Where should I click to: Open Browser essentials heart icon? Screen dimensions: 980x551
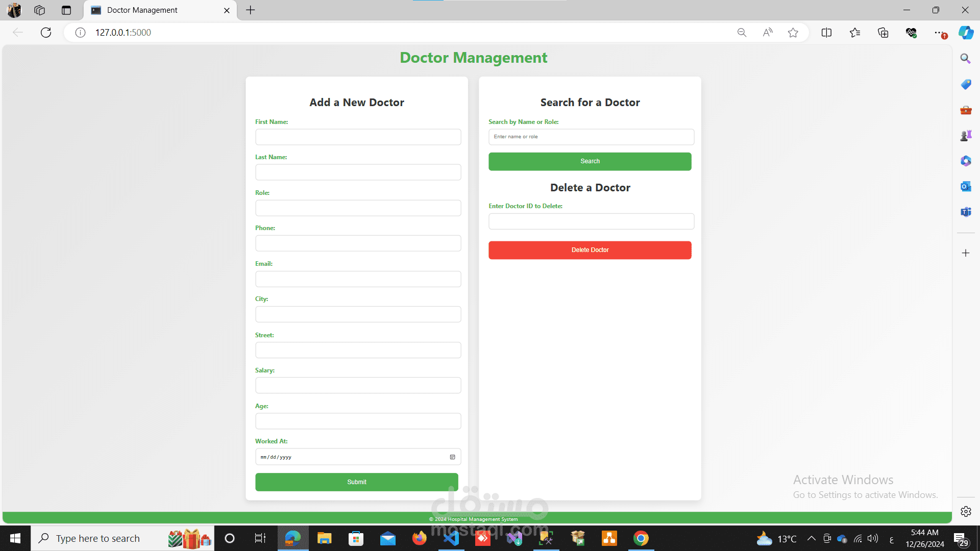[911, 33]
